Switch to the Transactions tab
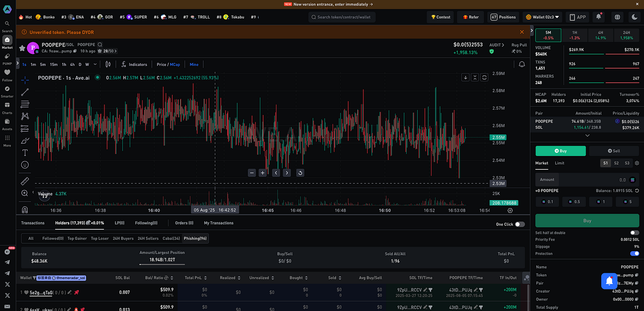The height and width of the screenshot is (311, 644). click(x=33, y=223)
